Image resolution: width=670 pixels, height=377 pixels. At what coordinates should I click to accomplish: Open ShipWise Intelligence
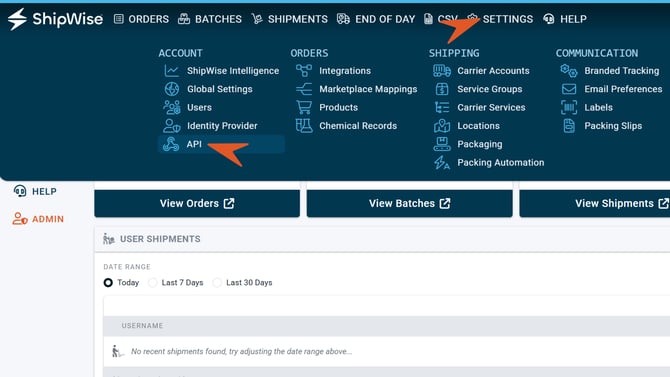[x=233, y=71]
